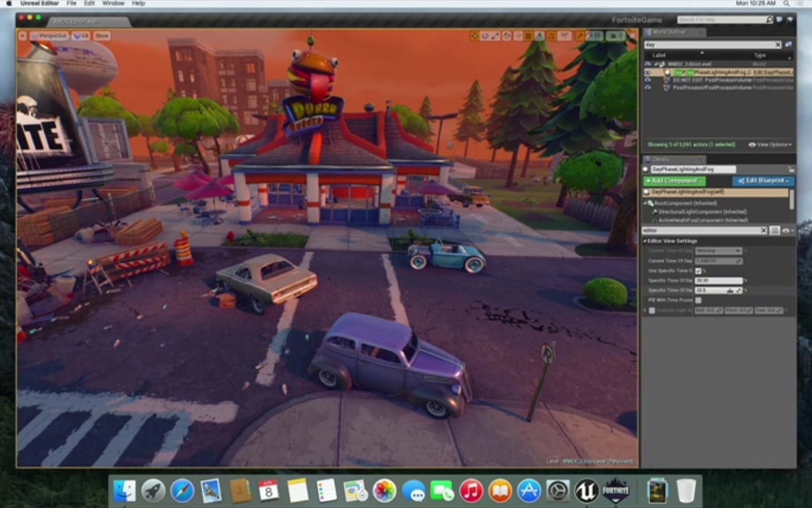Click the components list scrollbar in Details
This screenshot has width=812, height=508.
[x=791, y=200]
